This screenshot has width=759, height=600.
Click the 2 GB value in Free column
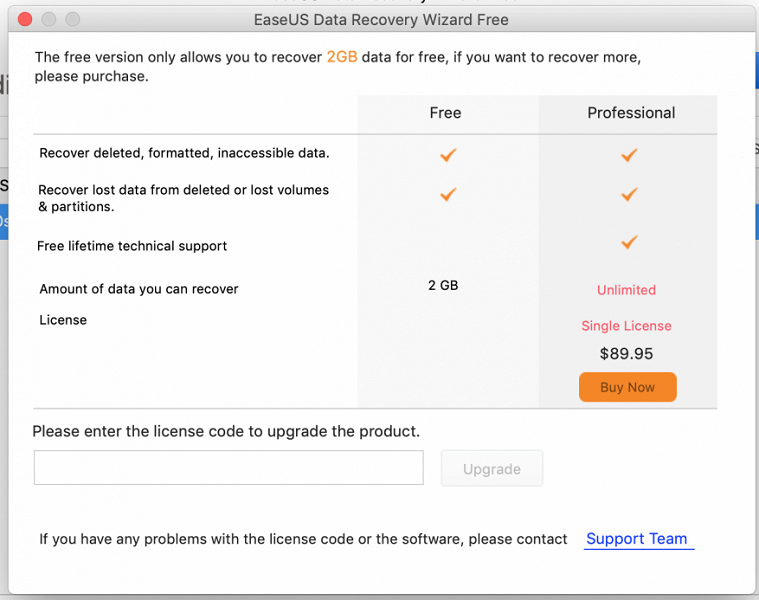point(443,285)
